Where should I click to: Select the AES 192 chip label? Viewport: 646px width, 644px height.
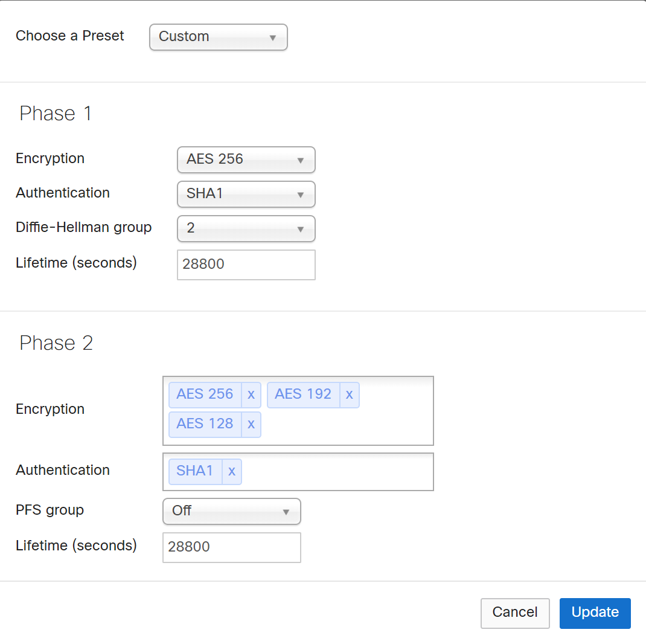[302, 394]
